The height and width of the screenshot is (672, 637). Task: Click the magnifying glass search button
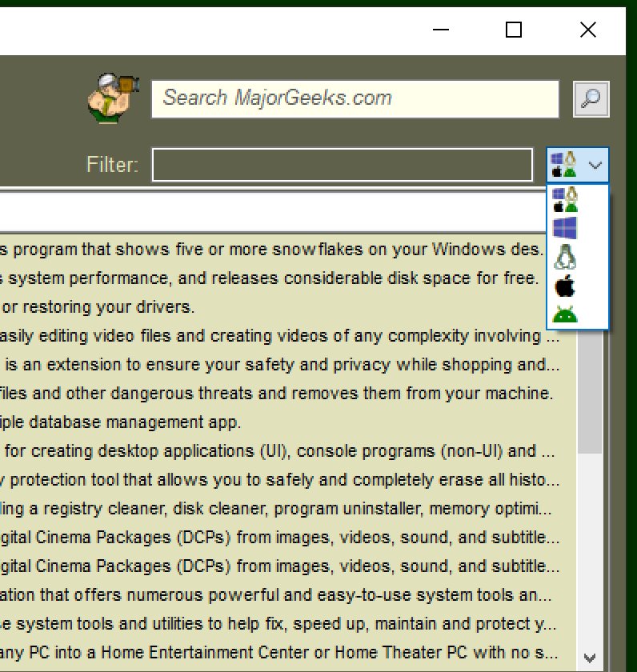pyautogui.click(x=591, y=99)
